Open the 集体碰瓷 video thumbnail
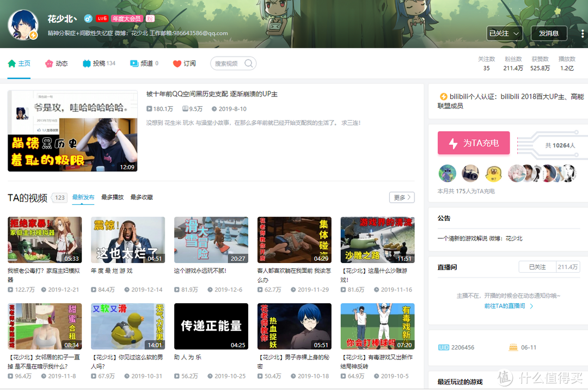Image resolution: width=588 pixels, height=392 pixels. click(x=295, y=240)
